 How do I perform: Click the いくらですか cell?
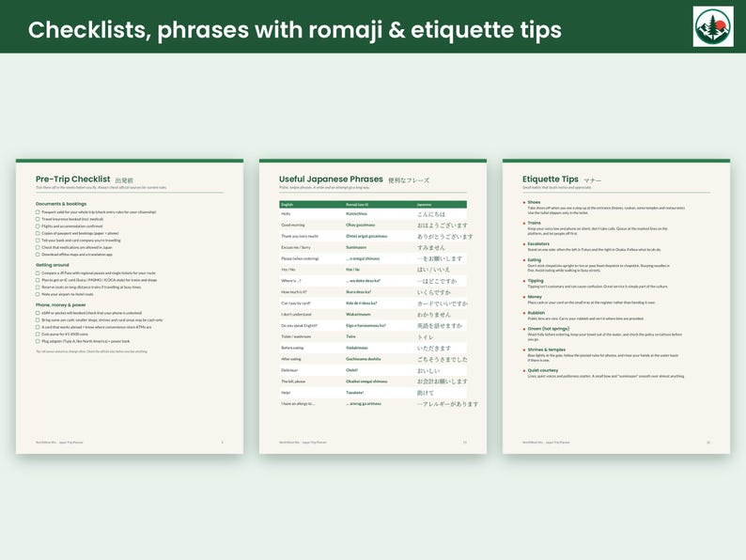(434, 292)
